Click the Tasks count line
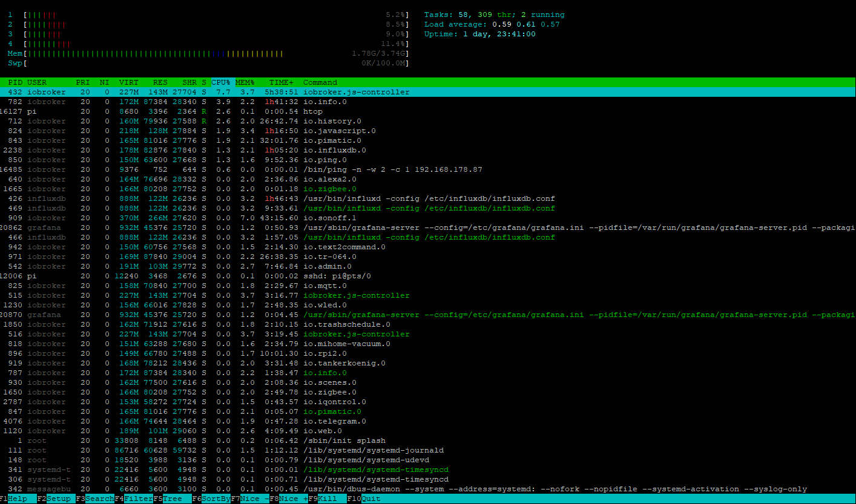The image size is (856, 504). pyautogui.click(x=495, y=15)
